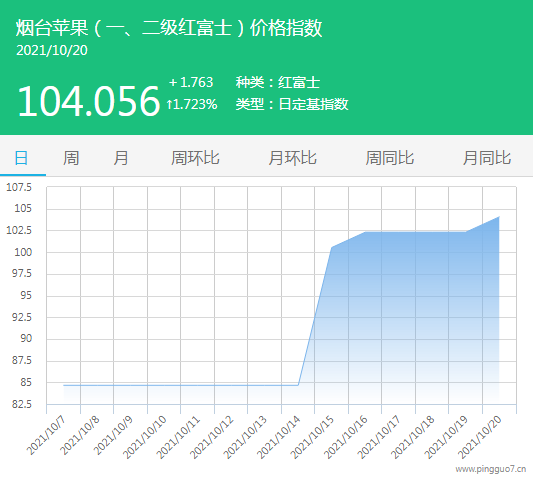Viewport: 533px width, 478px height.
Task: Click the data point where the line rises at 10/15
Action: tap(331, 247)
